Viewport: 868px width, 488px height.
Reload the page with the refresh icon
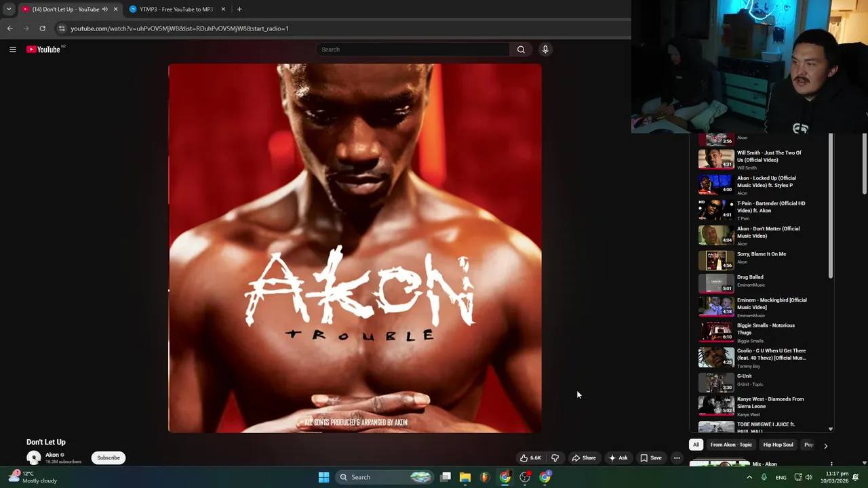point(42,28)
